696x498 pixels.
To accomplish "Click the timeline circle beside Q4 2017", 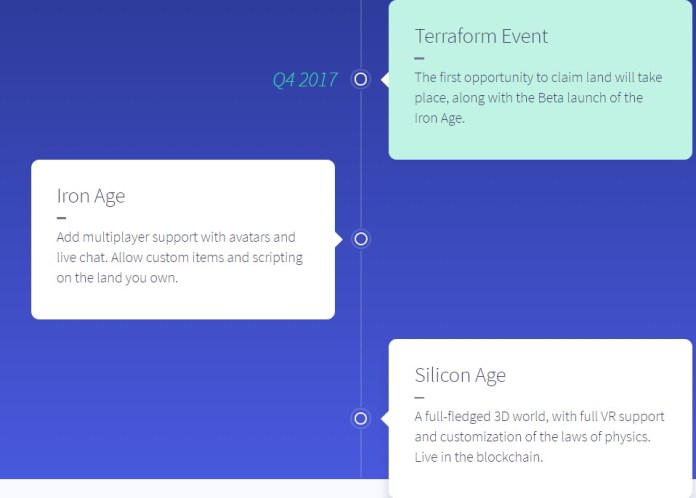I will coord(360,79).
